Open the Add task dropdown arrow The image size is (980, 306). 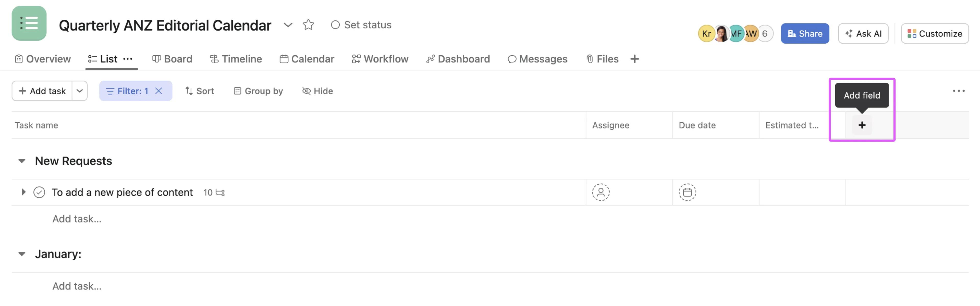click(80, 91)
